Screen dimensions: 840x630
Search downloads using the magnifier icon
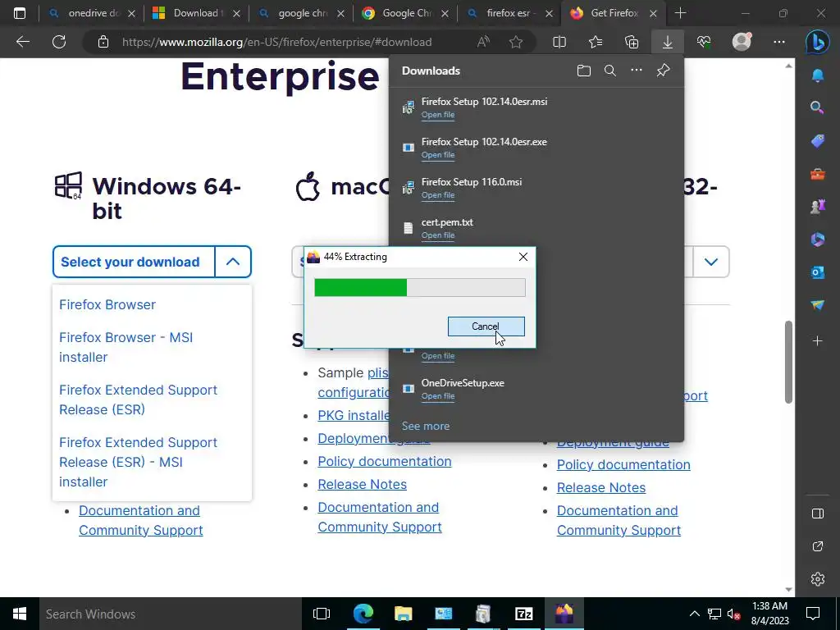[609, 71]
